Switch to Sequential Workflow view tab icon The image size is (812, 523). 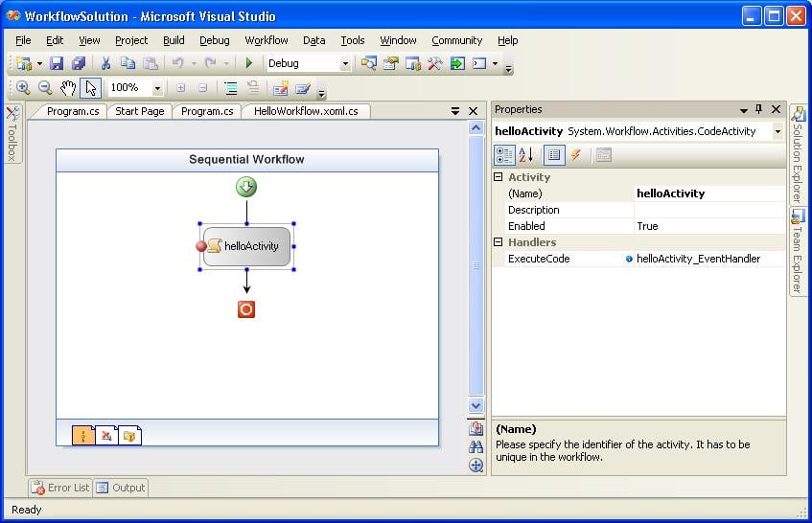click(83, 436)
